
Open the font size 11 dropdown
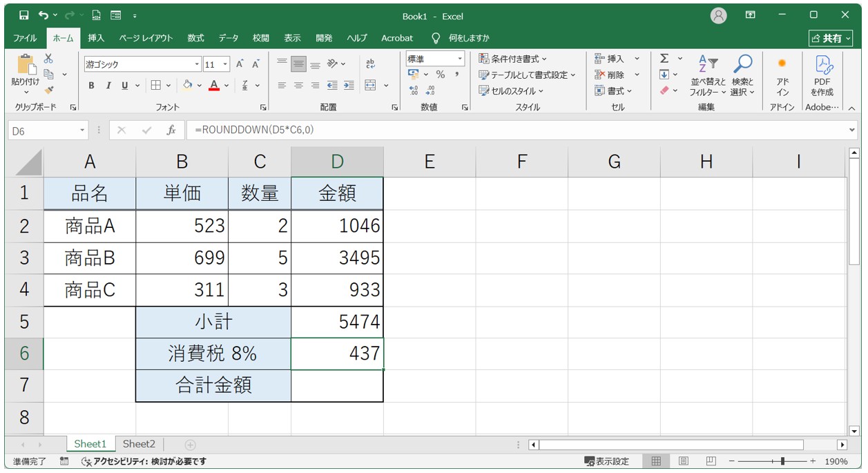click(x=226, y=64)
